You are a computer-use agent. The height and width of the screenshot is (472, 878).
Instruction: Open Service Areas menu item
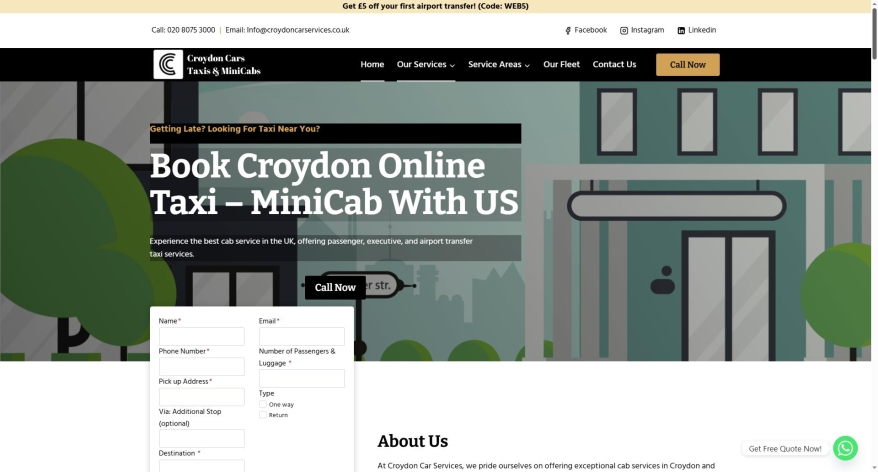[x=494, y=64]
